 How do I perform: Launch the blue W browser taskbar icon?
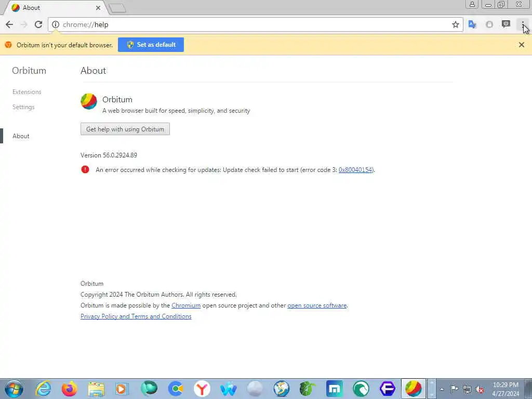pyautogui.click(x=229, y=389)
